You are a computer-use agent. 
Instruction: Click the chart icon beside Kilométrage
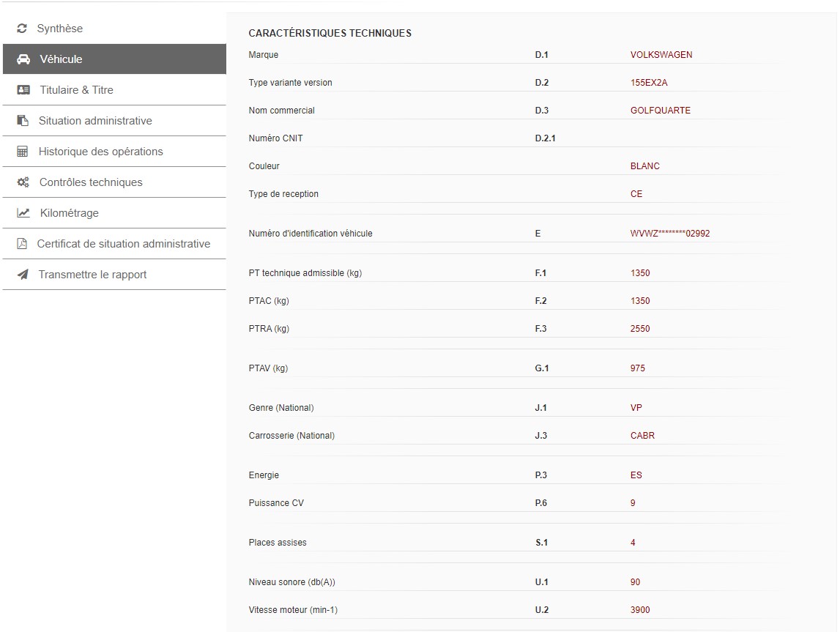23,213
